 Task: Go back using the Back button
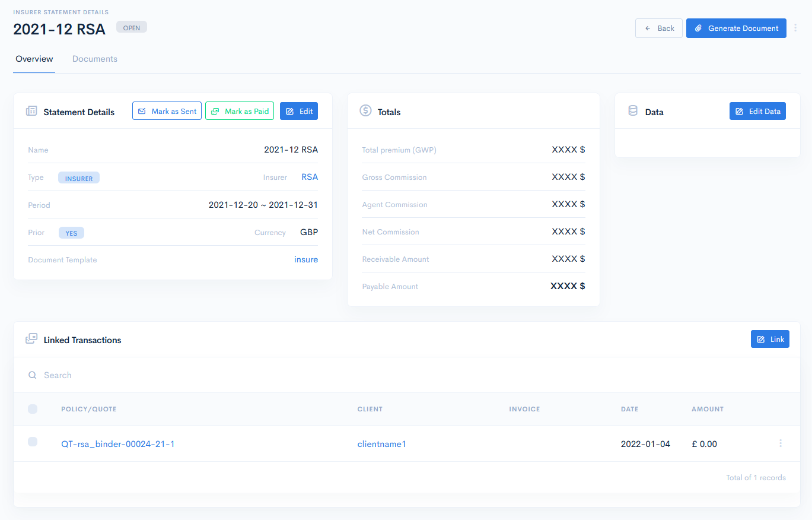click(659, 28)
